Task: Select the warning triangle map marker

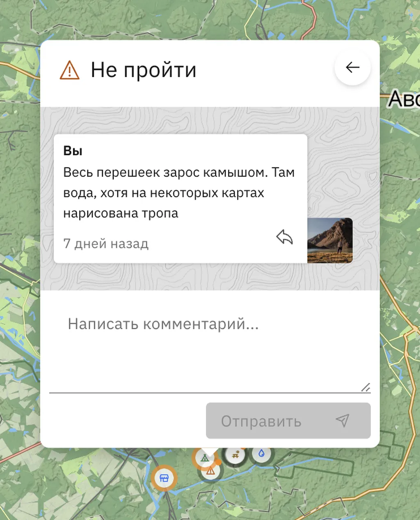Action: (210, 471)
